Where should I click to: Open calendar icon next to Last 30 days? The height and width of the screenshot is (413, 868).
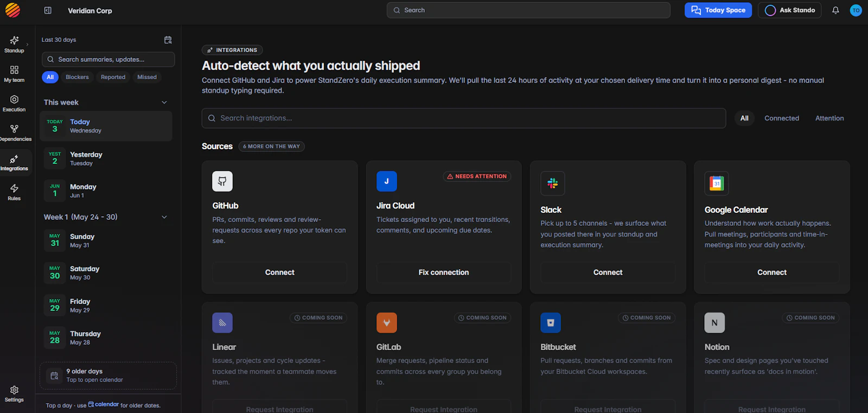(x=168, y=40)
